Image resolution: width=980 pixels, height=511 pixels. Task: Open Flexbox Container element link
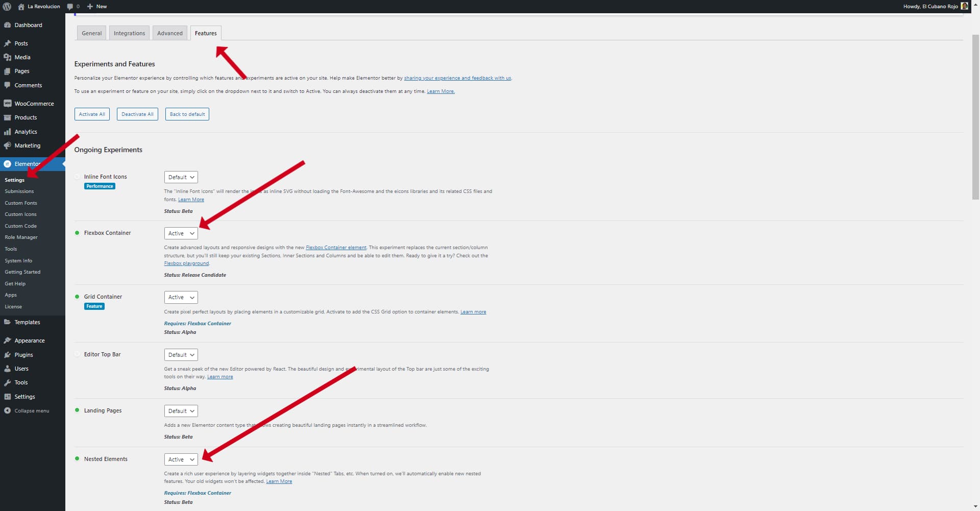[x=336, y=248]
